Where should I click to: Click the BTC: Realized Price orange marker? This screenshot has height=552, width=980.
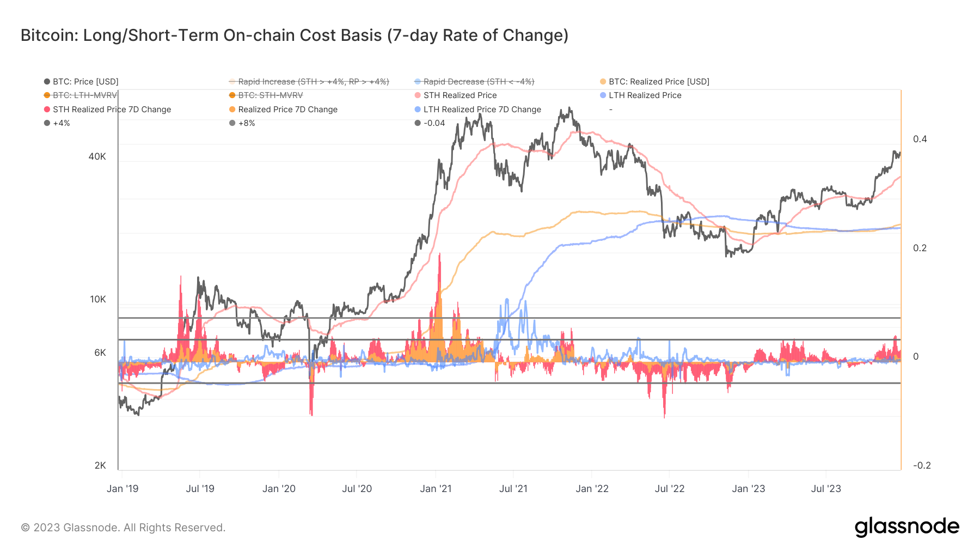(x=603, y=82)
